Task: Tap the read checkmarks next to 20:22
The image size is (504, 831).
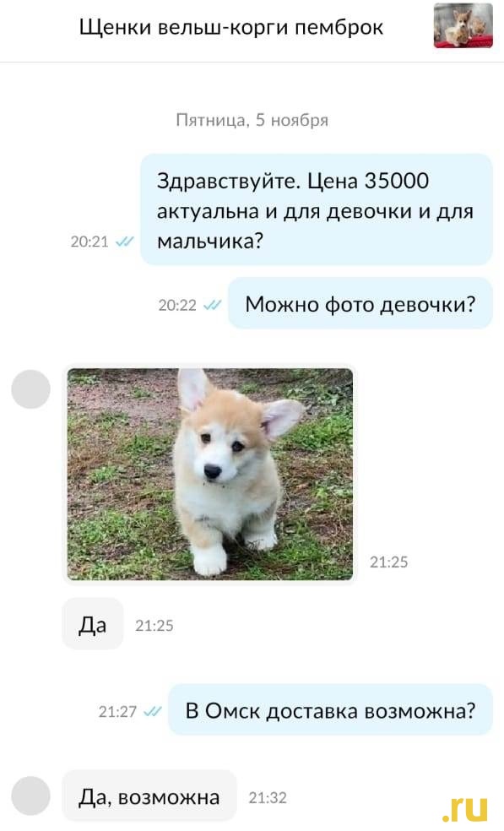Action: [213, 305]
